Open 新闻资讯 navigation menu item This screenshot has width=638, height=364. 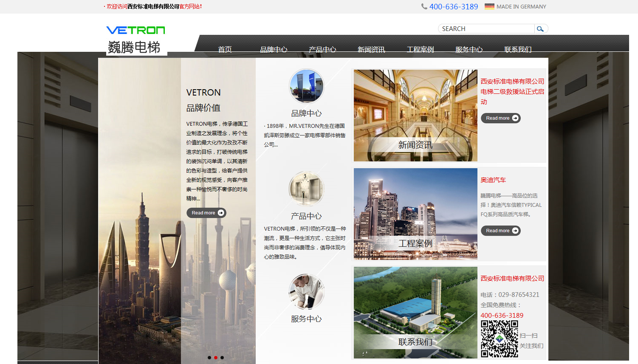pos(371,49)
